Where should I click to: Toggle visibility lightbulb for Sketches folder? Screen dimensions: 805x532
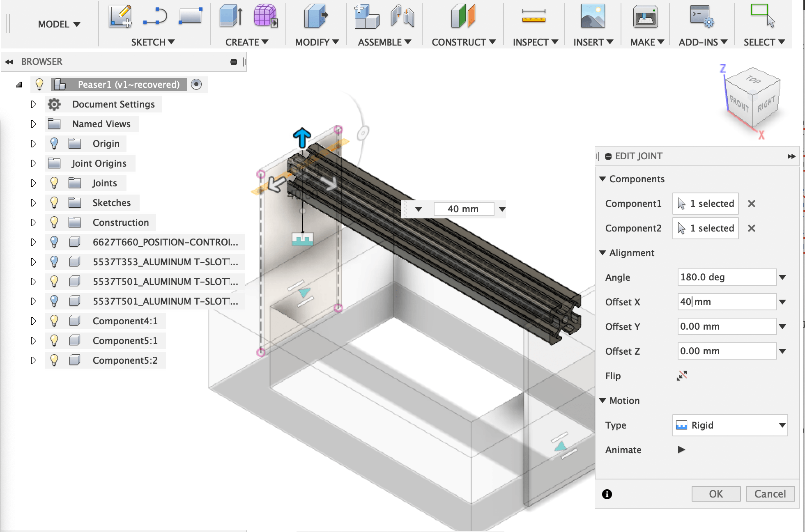(x=54, y=202)
